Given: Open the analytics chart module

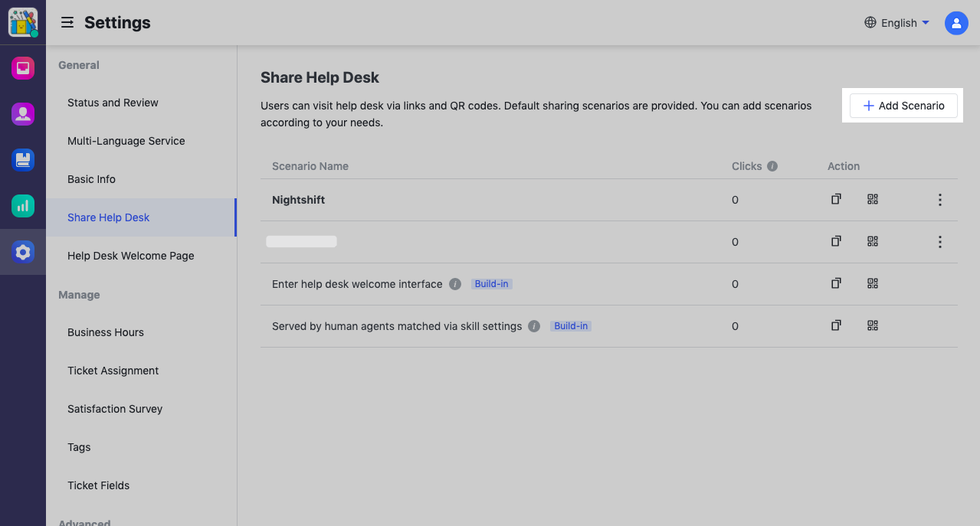Looking at the screenshot, I should (22, 205).
